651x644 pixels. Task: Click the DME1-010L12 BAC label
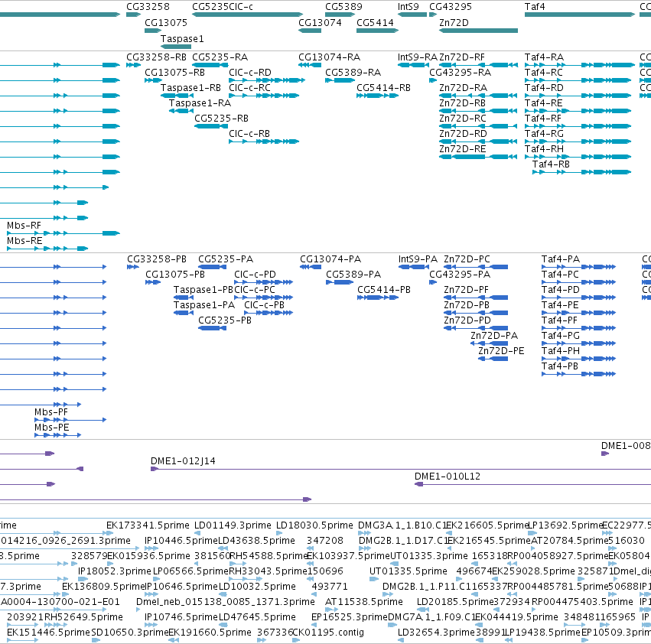pos(448,476)
